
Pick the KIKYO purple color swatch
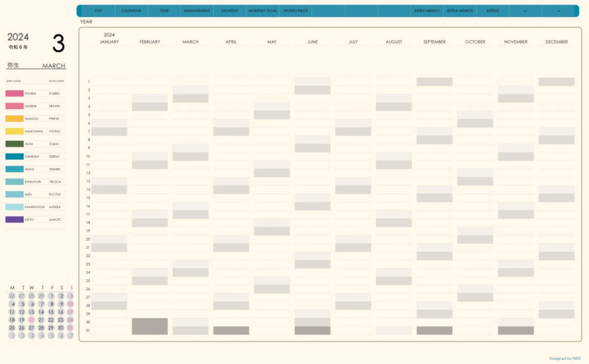pos(14,220)
